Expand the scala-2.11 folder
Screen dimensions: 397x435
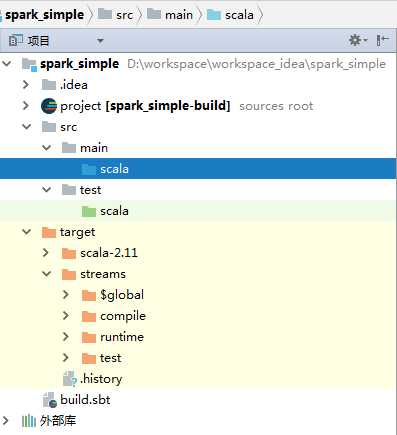point(46,253)
